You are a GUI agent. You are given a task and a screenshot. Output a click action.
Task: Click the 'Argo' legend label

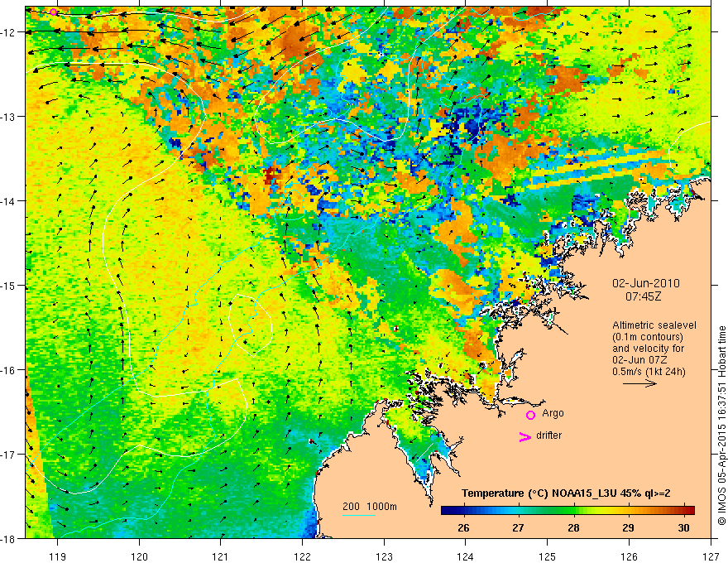point(553,413)
